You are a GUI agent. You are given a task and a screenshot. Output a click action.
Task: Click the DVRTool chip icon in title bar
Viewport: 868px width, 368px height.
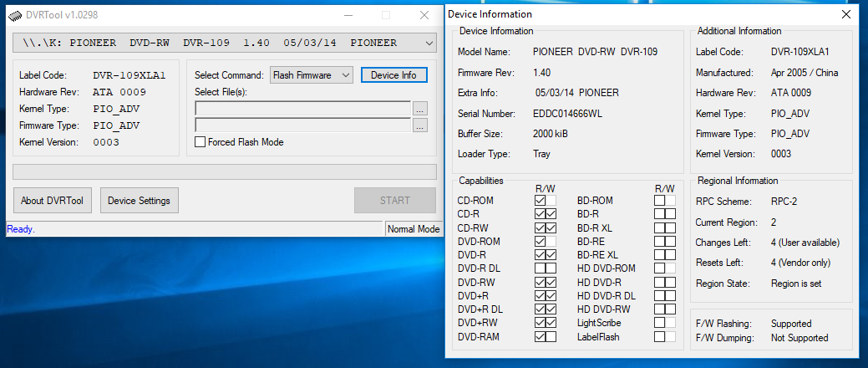[x=16, y=16]
